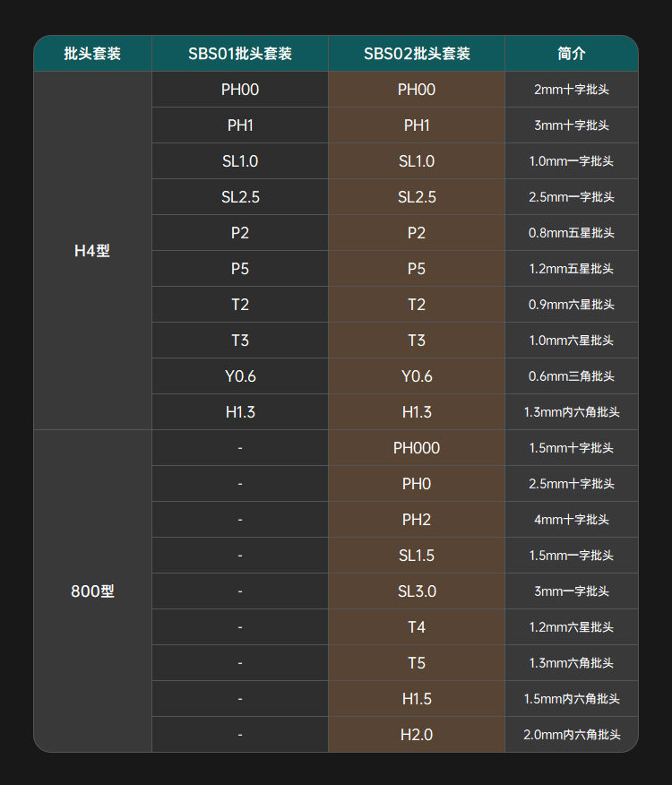Select T2 in the SBS02 column

point(417,305)
